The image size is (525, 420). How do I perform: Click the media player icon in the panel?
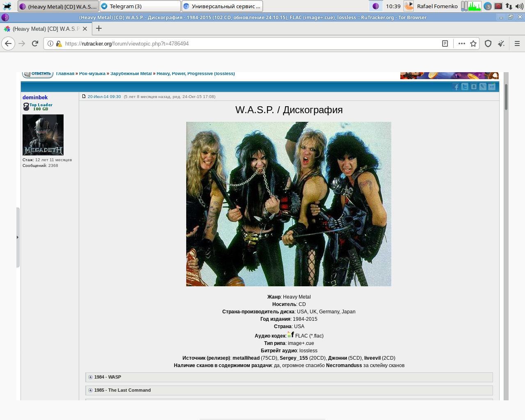[x=409, y=6]
